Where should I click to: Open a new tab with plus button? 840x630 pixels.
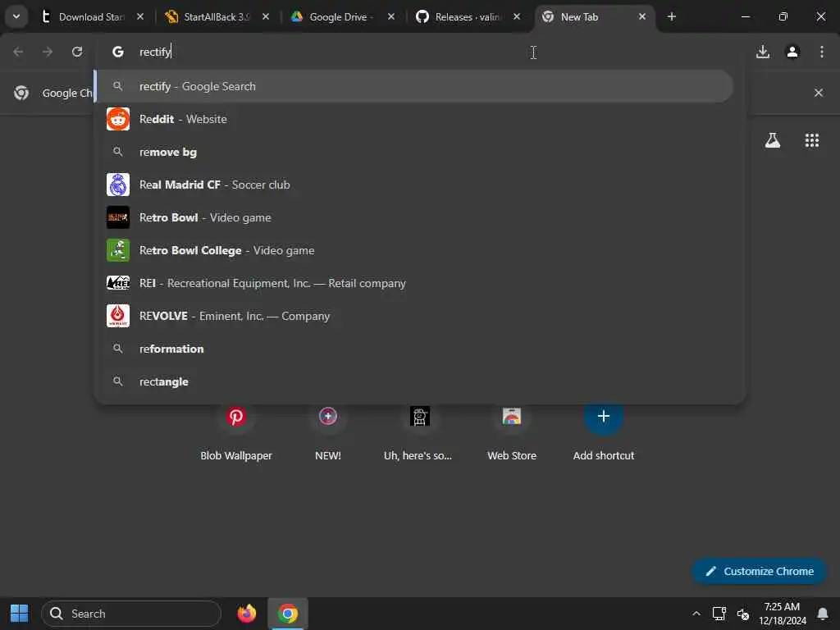(x=672, y=16)
